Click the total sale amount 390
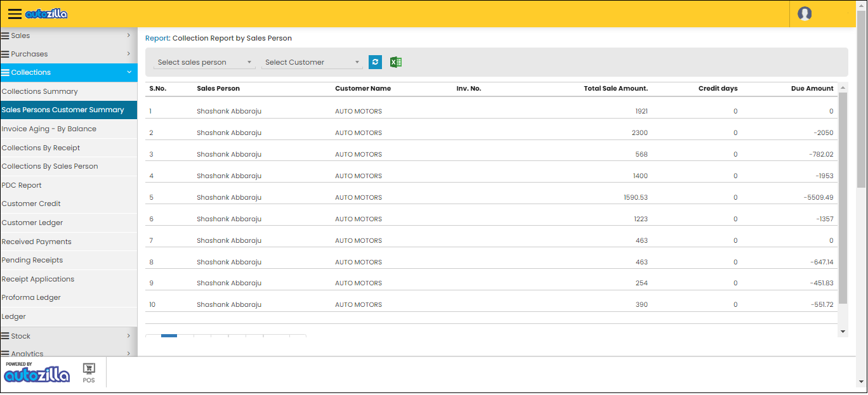868x395 pixels. point(642,304)
